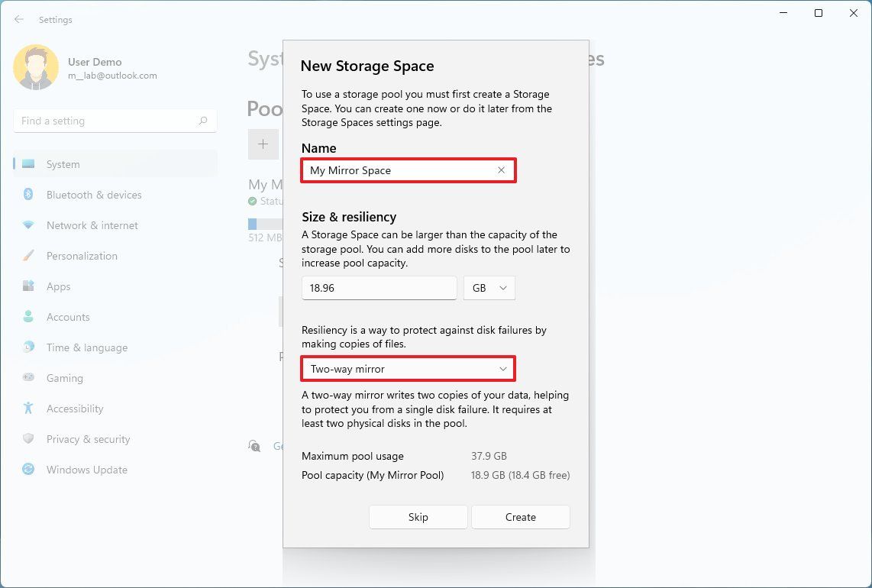Open Accounts settings
Image resolution: width=872 pixels, height=588 pixels.
[x=68, y=317]
